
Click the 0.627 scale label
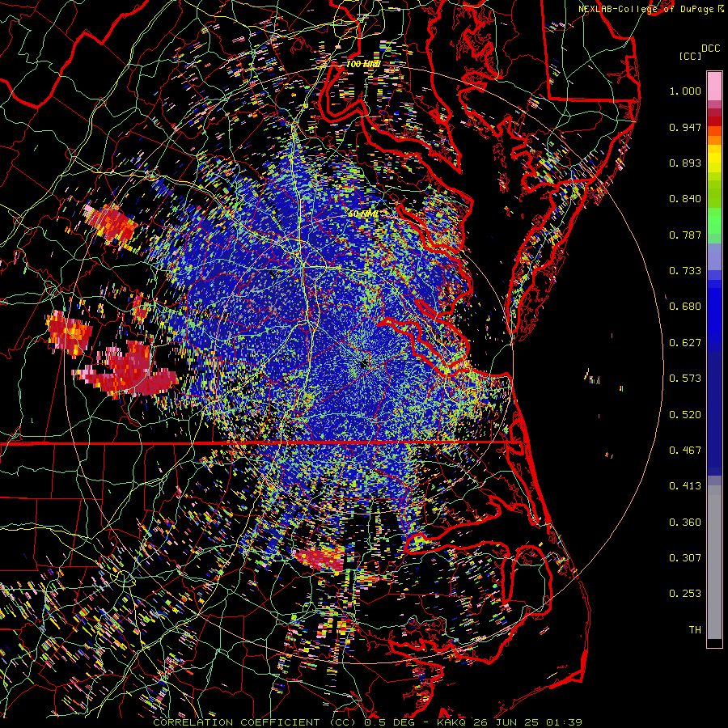pyautogui.click(x=685, y=343)
